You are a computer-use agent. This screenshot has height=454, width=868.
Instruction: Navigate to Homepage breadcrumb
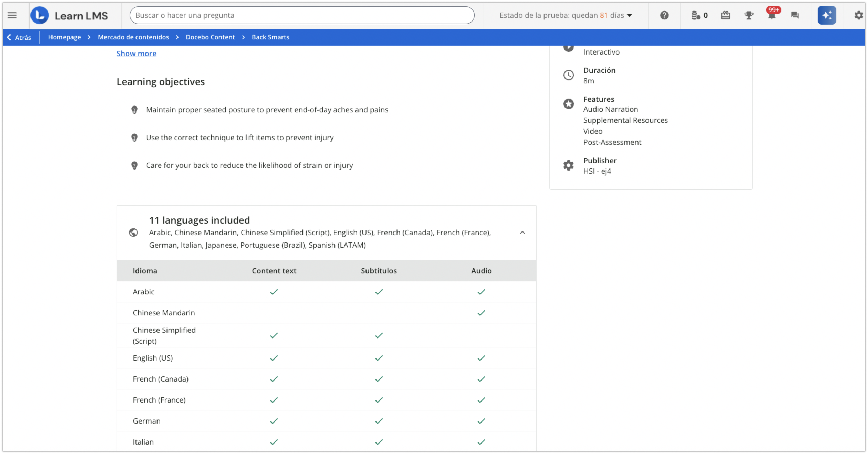pyautogui.click(x=64, y=37)
